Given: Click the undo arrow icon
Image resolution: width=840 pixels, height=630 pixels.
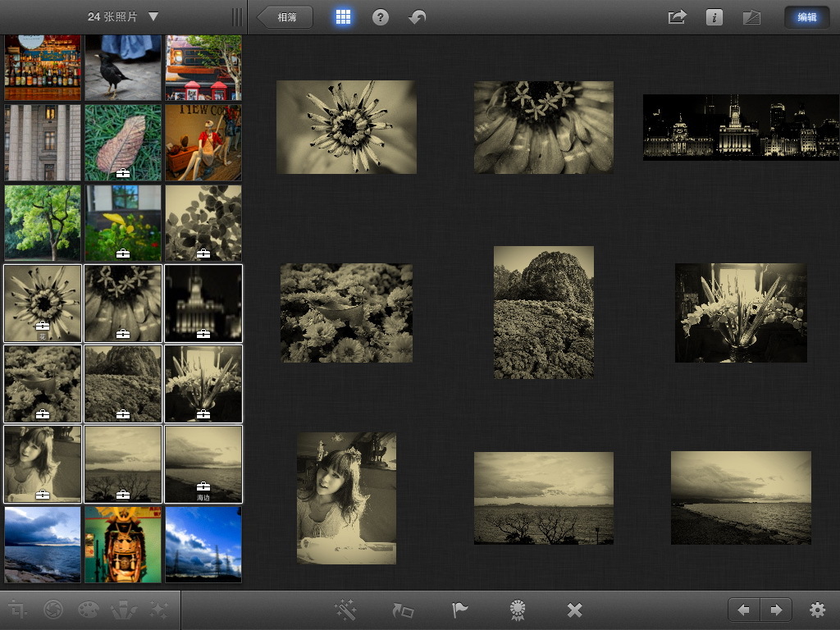Looking at the screenshot, I should pyautogui.click(x=418, y=17).
